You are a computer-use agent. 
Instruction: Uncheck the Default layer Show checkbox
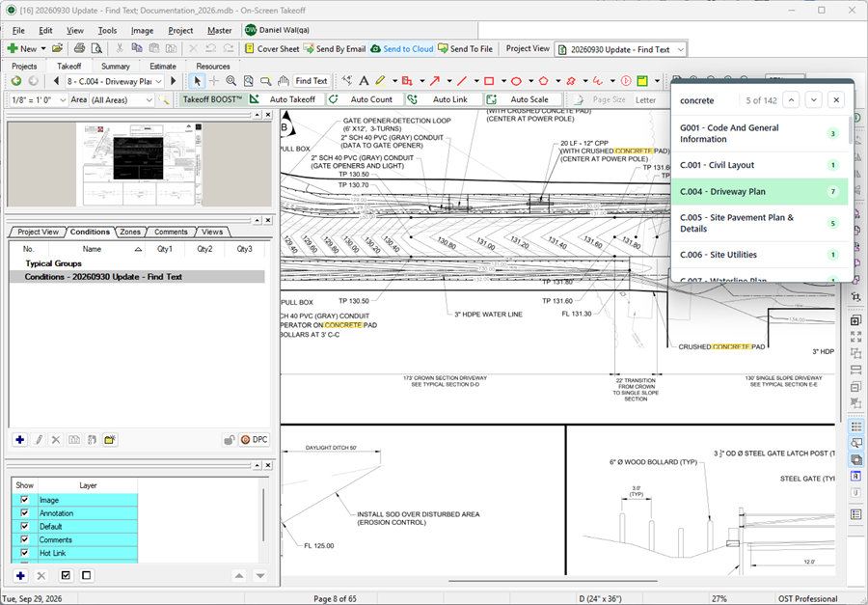tap(24, 526)
